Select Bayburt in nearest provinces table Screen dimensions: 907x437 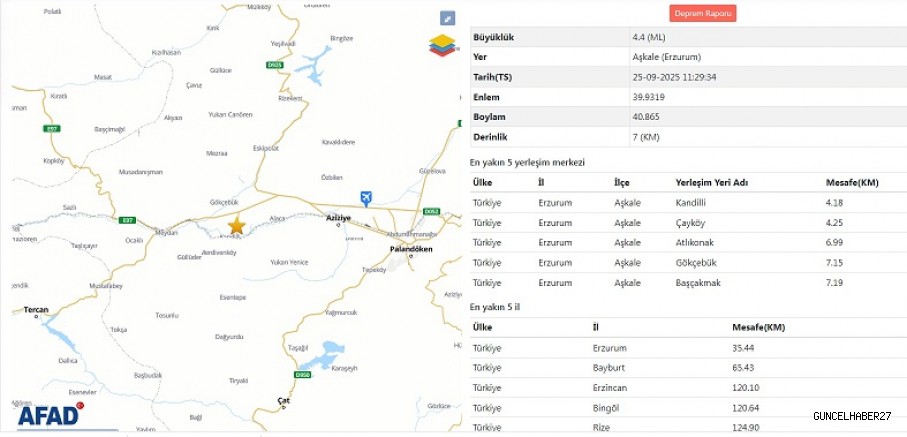coord(609,368)
